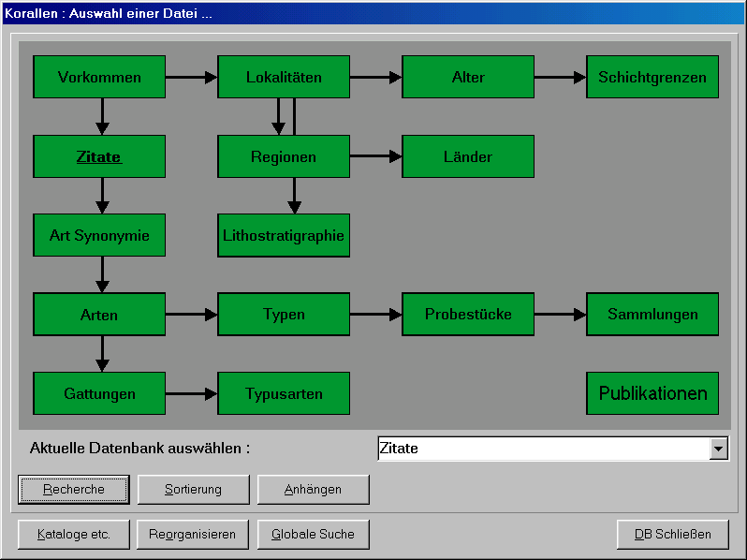Close the database via DB Schließen

[673, 535]
